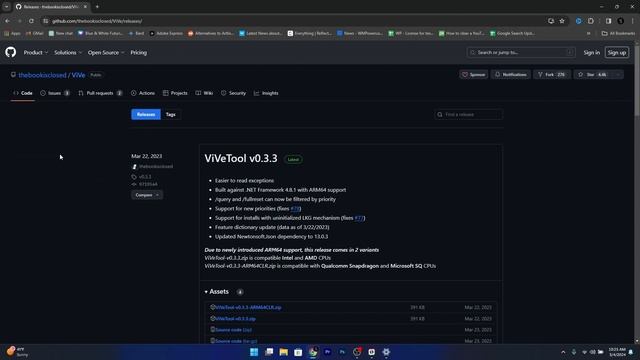640x360 pixels.
Task: Open Premiere Pro from the taskbar
Action: tap(327, 352)
